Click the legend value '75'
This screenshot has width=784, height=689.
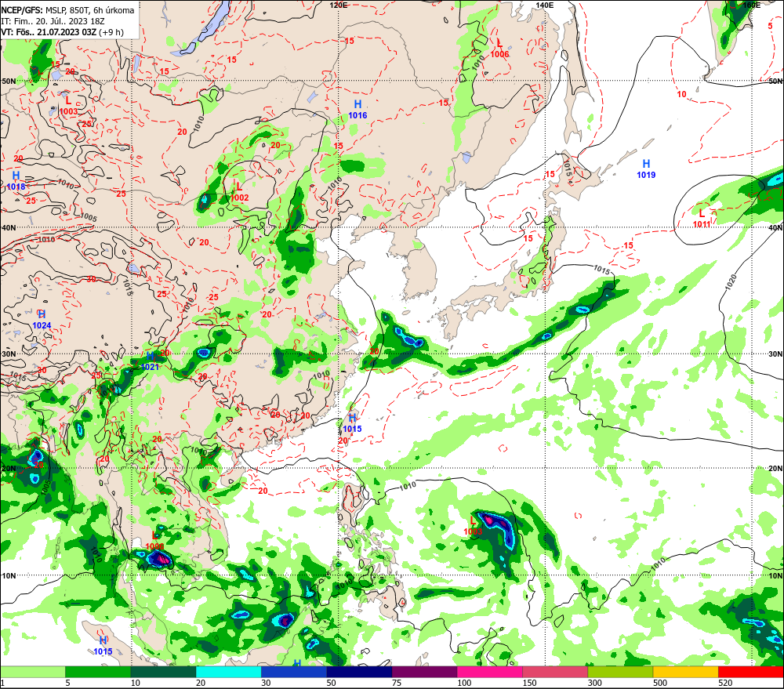pos(397,683)
